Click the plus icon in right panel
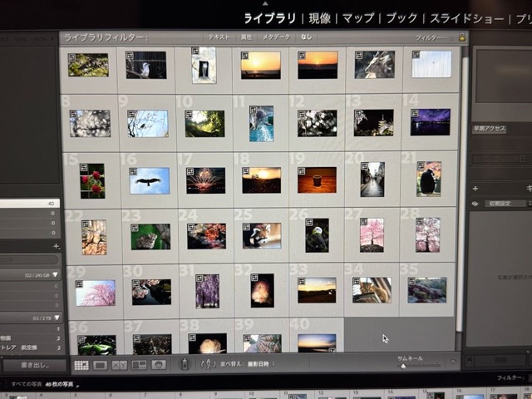The image size is (532, 399). 475,188
